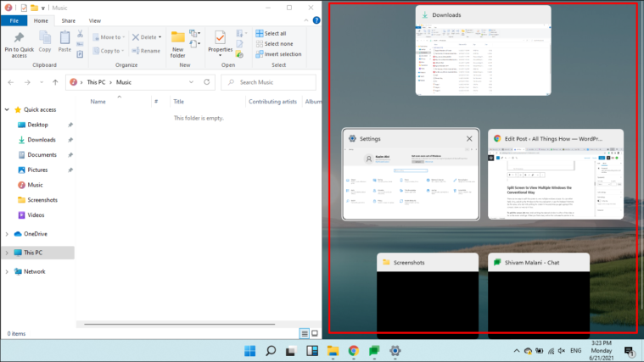Toggle the muted volume tray icon
Viewport: 644px width, 362px height.
[562, 350]
